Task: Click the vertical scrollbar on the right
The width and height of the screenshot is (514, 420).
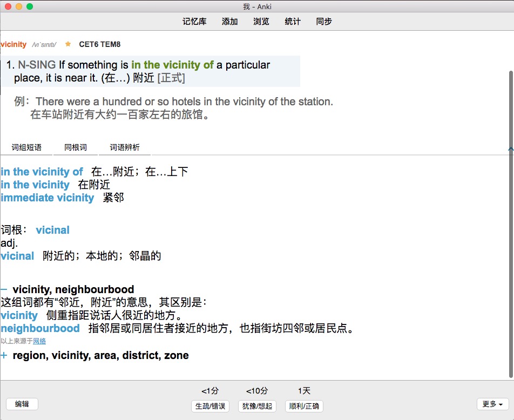Action: pyautogui.click(x=510, y=216)
